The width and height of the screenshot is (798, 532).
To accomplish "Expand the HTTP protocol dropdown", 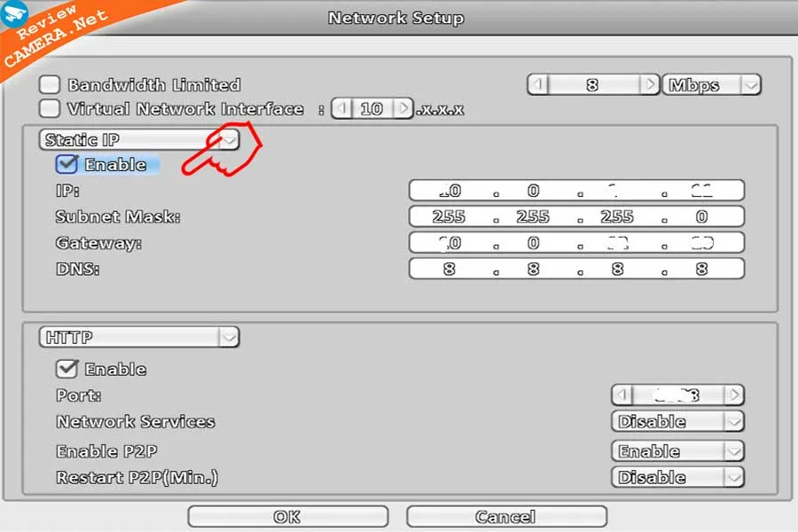I will coord(139,337).
